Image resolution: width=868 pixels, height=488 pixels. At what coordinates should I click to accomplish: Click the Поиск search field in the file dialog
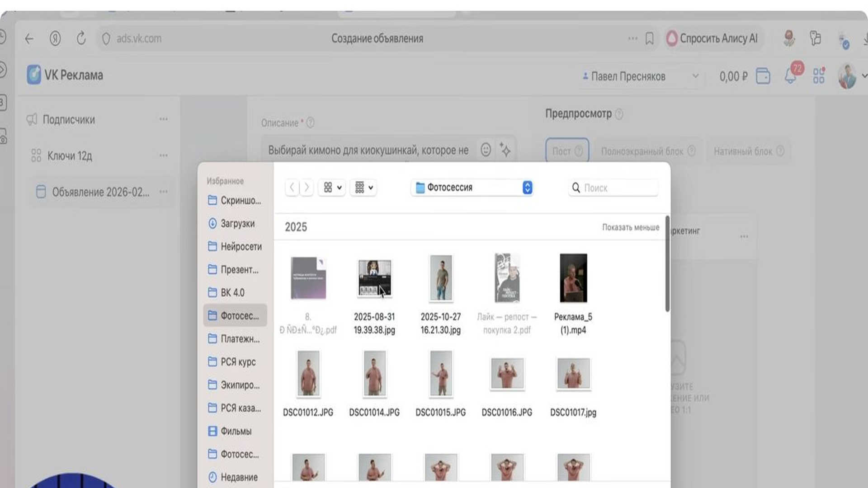coord(613,188)
